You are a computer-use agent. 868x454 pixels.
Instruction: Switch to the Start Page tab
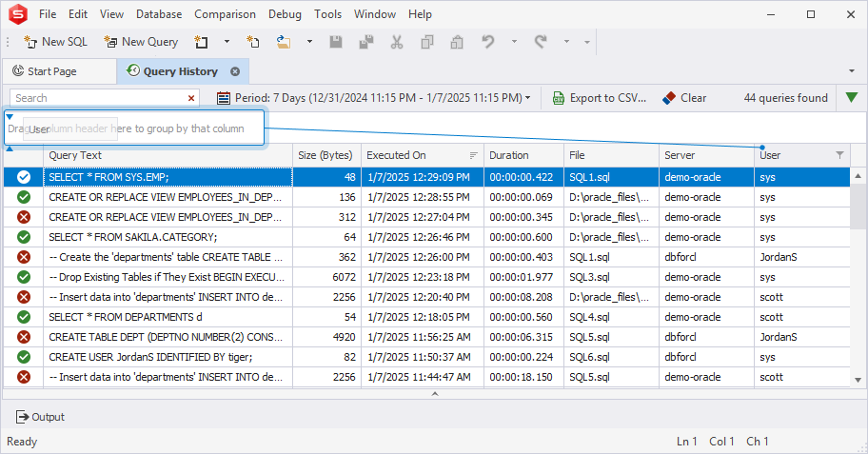(x=60, y=71)
